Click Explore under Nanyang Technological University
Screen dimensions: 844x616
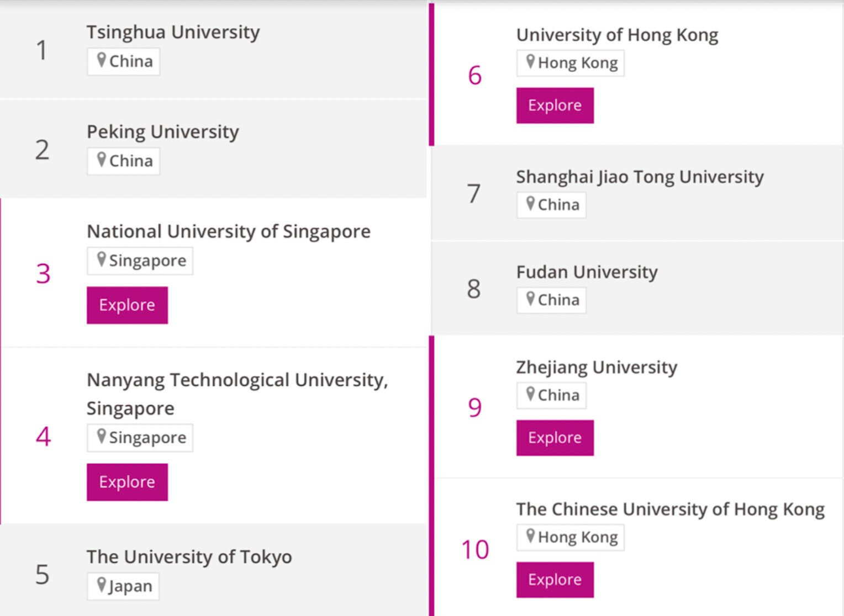coord(127,482)
